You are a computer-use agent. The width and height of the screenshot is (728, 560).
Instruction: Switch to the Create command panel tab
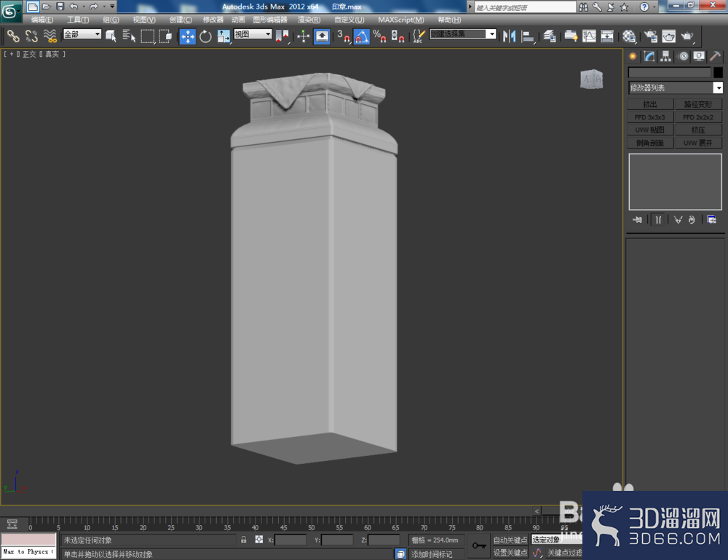click(633, 56)
